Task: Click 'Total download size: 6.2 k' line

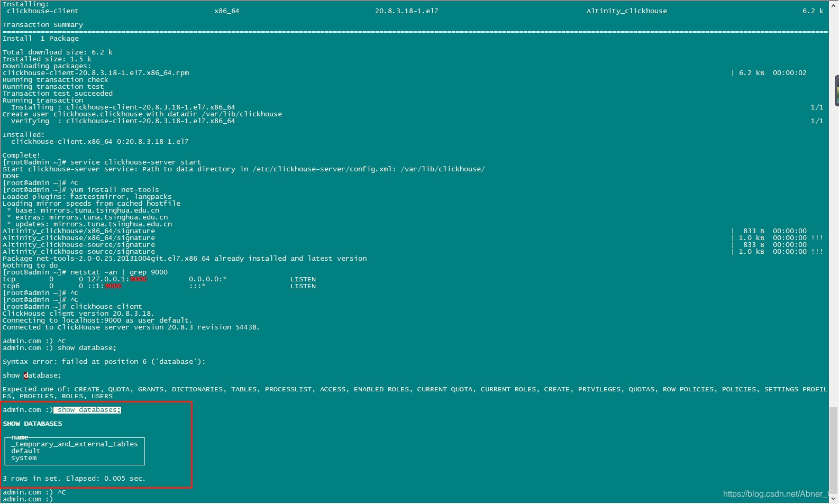Action: (x=58, y=52)
